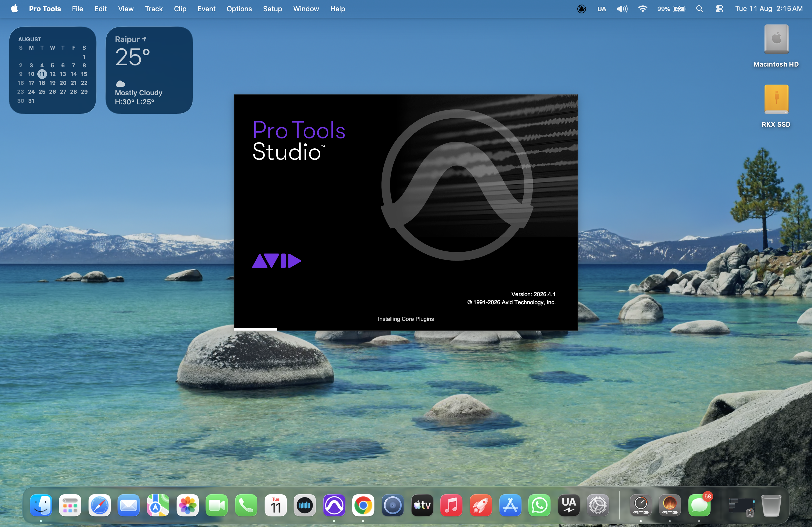Click the Version: 2026.4.1 text

[533, 294]
